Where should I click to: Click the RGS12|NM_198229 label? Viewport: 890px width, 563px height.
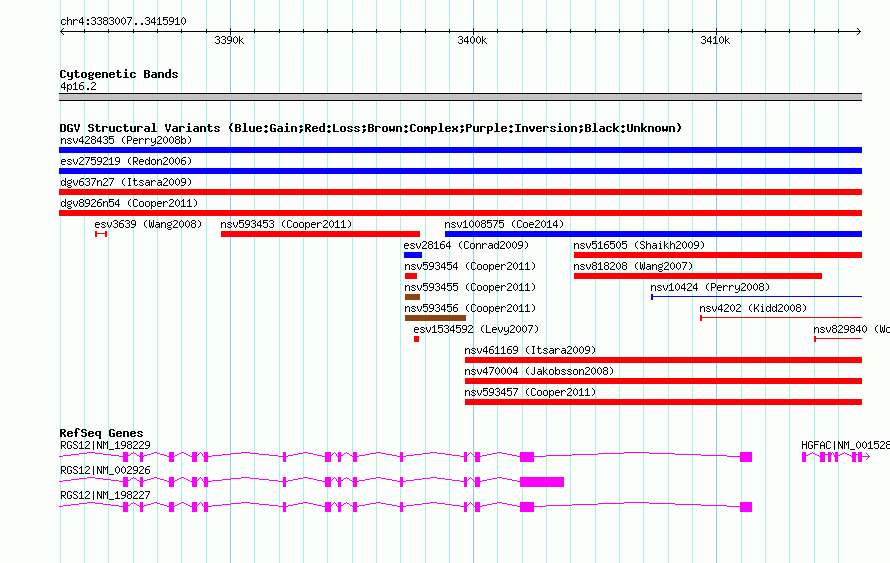click(x=105, y=446)
